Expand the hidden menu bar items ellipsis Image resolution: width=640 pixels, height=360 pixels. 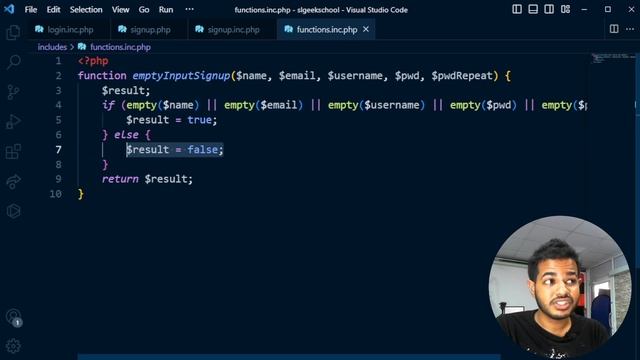click(x=189, y=9)
